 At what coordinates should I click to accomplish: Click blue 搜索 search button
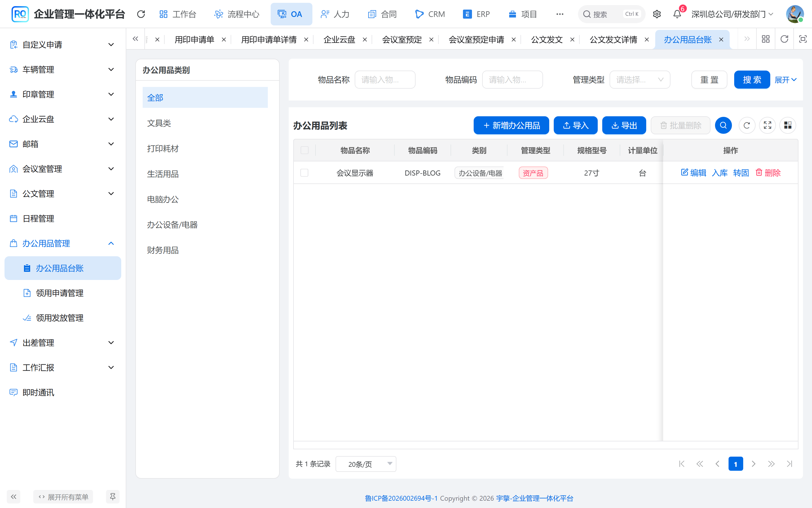pyautogui.click(x=752, y=80)
